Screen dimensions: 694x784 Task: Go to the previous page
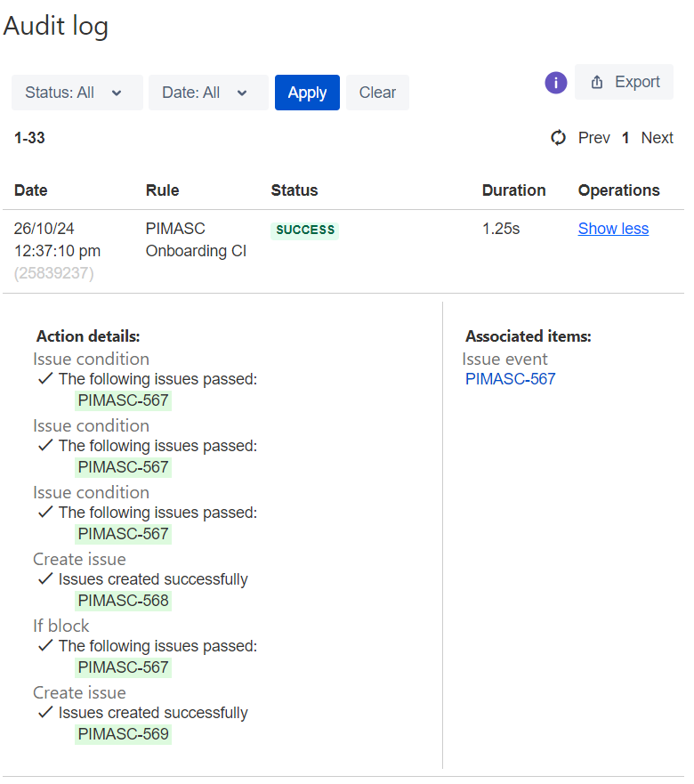(x=593, y=138)
